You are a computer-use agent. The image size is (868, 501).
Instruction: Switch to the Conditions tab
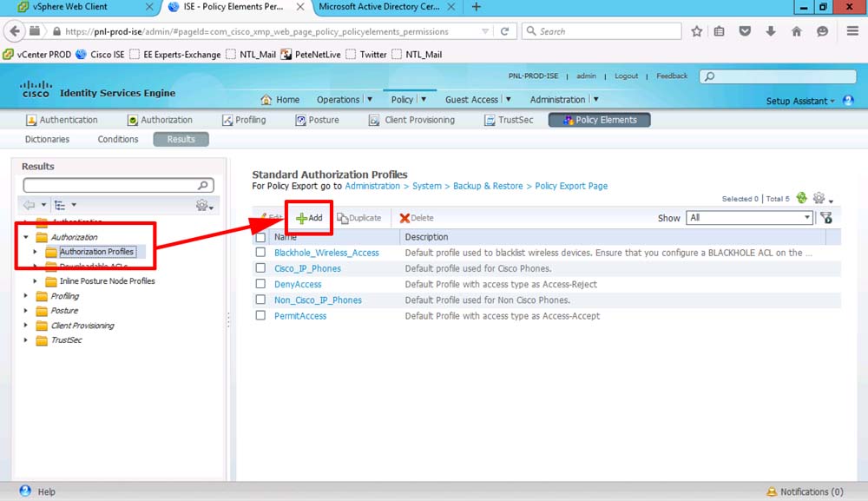[x=118, y=140]
